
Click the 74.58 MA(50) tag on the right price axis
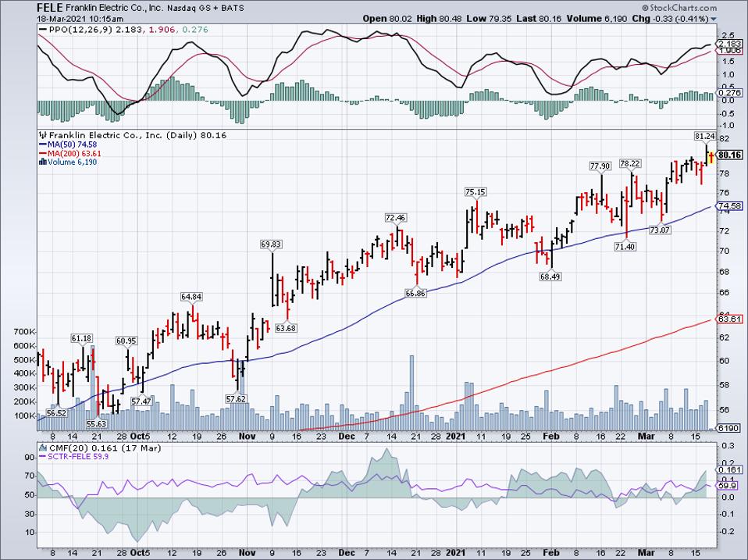coord(730,206)
